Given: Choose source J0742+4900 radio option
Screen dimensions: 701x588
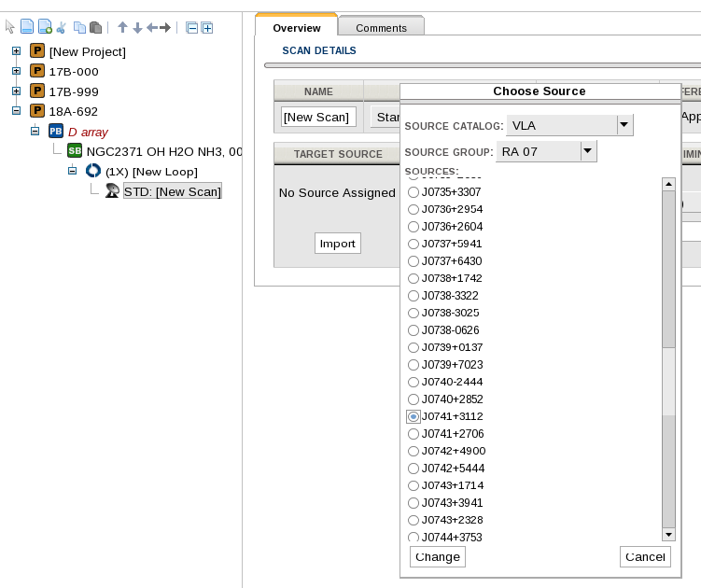Looking at the screenshot, I should pos(414,451).
